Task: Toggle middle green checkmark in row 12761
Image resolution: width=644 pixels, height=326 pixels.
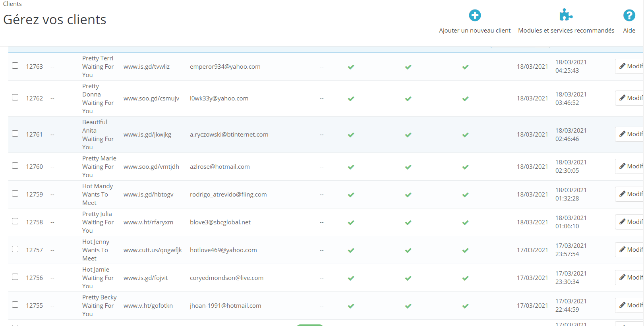Action: tap(408, 135)
